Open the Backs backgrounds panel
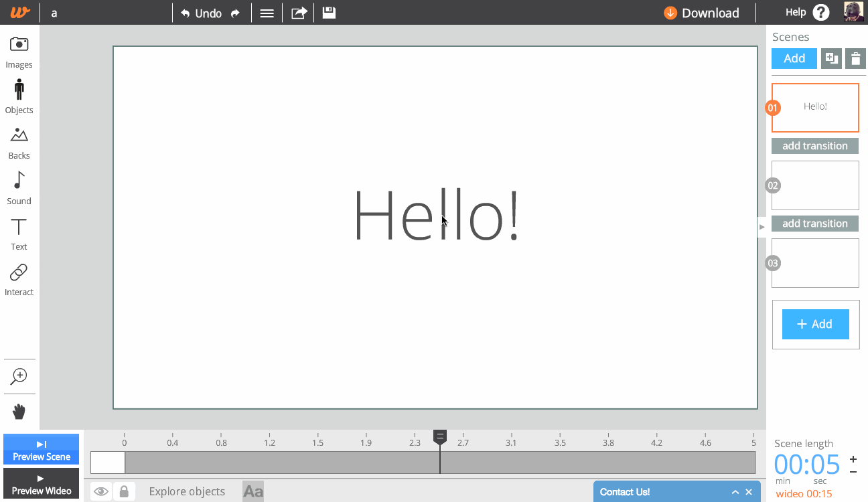868x502 pixels. coord(19,142)
